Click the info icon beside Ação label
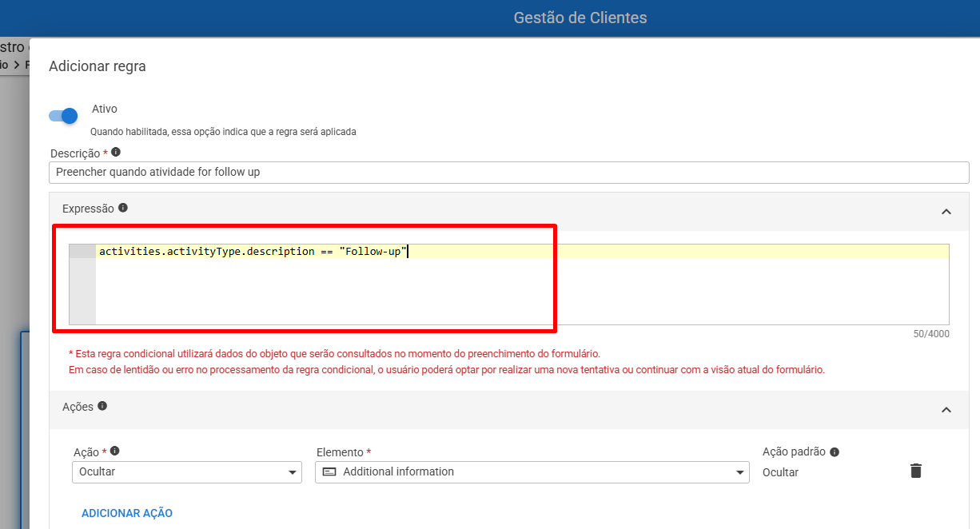The image size is (980, 529). (x=115, y=451)
